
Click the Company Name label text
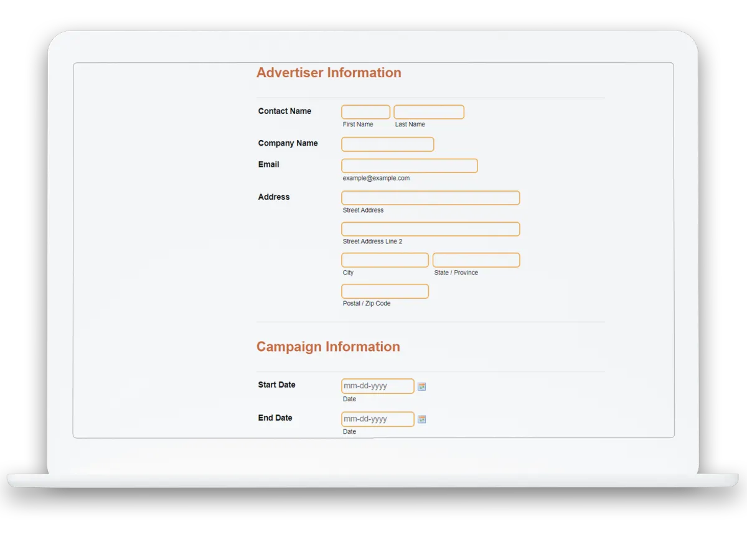(x=288, y=143)
